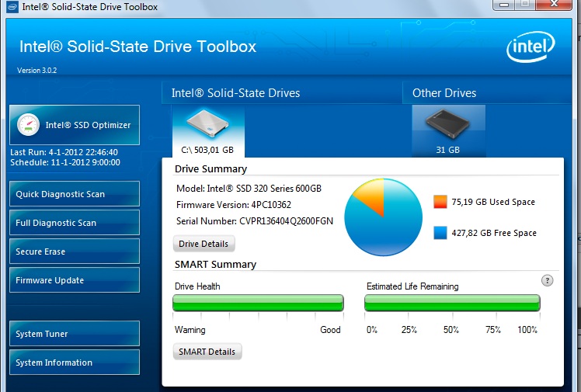The width and height of the screenshot is (581, 392).
Task: Click the Drive Details button
Action: click(x=204, y=244)
